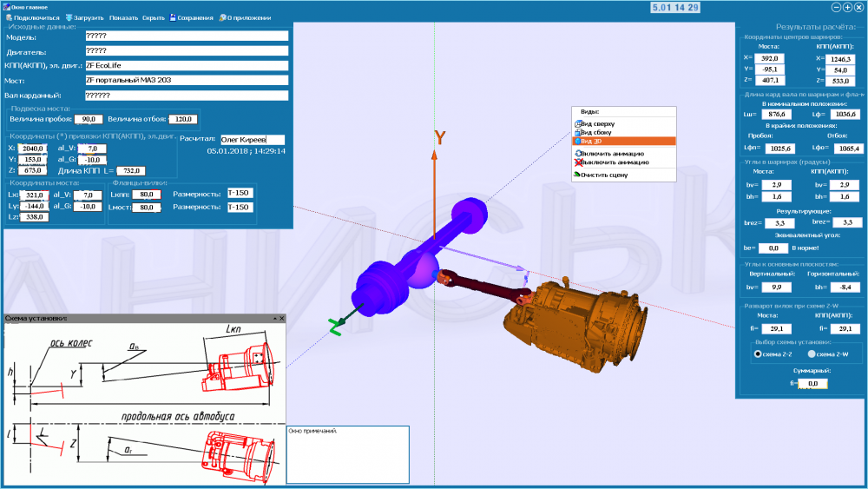Click the Lфо Отбоя field 1065,4

coord(849,149)
